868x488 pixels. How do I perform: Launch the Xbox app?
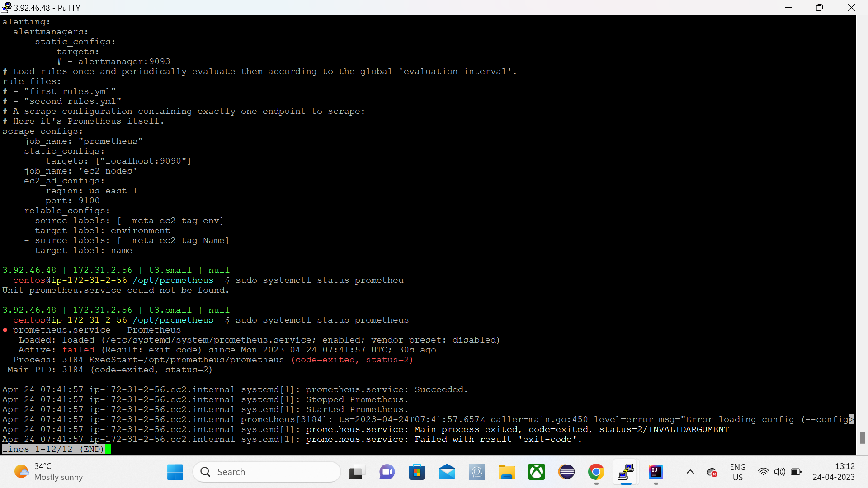point(537,472)
